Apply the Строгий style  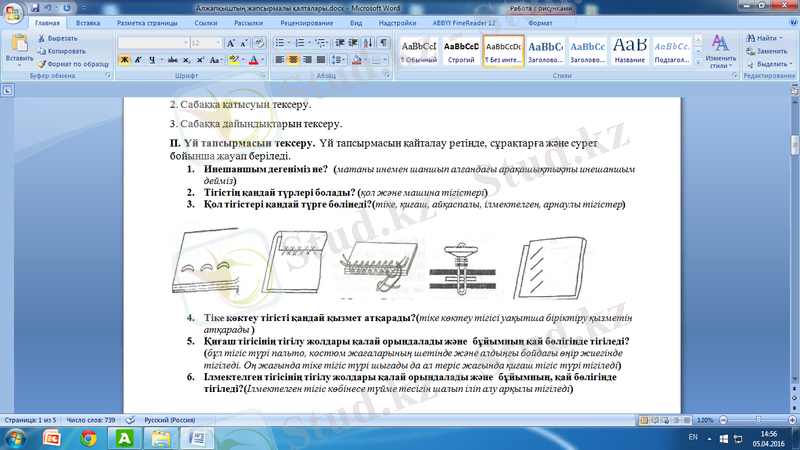pos(460,50)
